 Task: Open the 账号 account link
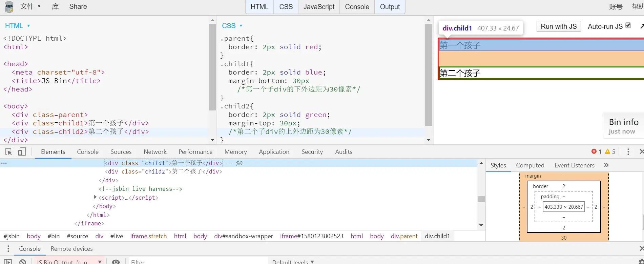tap(616, 7)
